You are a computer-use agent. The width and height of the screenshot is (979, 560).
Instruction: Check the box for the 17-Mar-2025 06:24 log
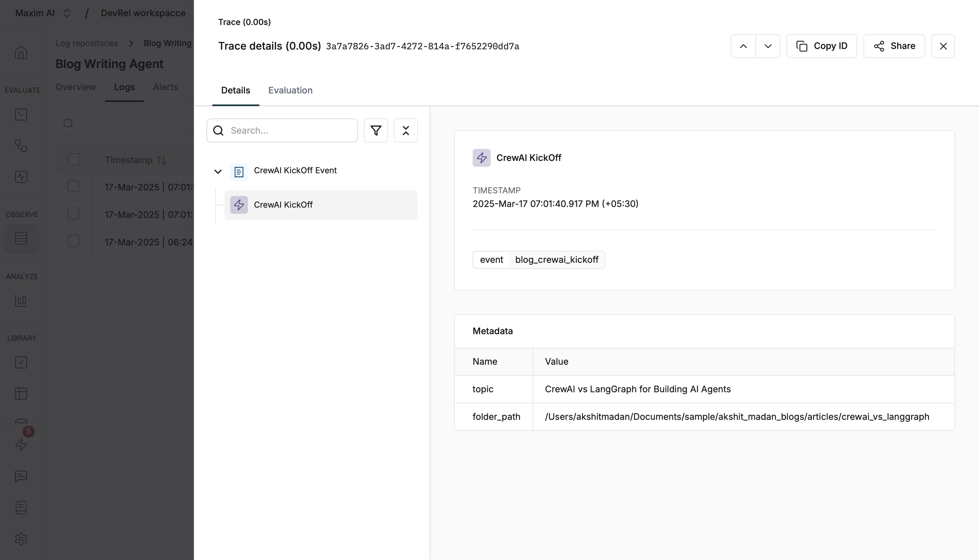click(73, 241)
